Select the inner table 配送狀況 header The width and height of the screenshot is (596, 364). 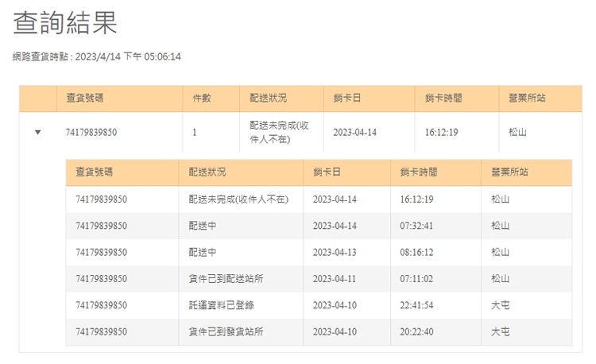pos(207,172)
